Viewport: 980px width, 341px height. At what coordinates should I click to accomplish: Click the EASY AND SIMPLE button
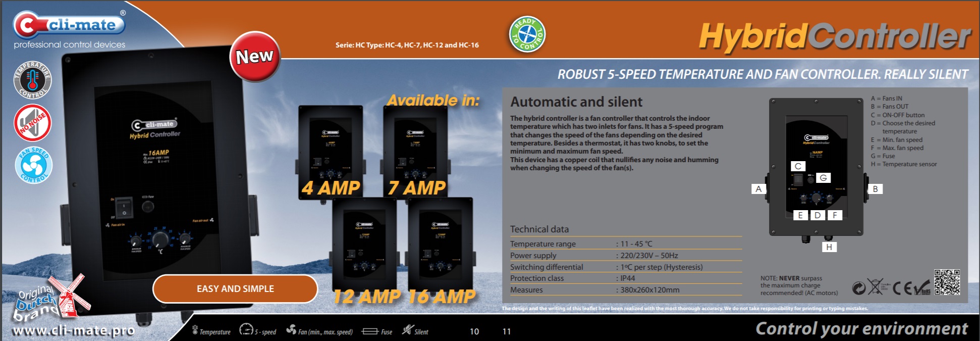pos(235,289)
